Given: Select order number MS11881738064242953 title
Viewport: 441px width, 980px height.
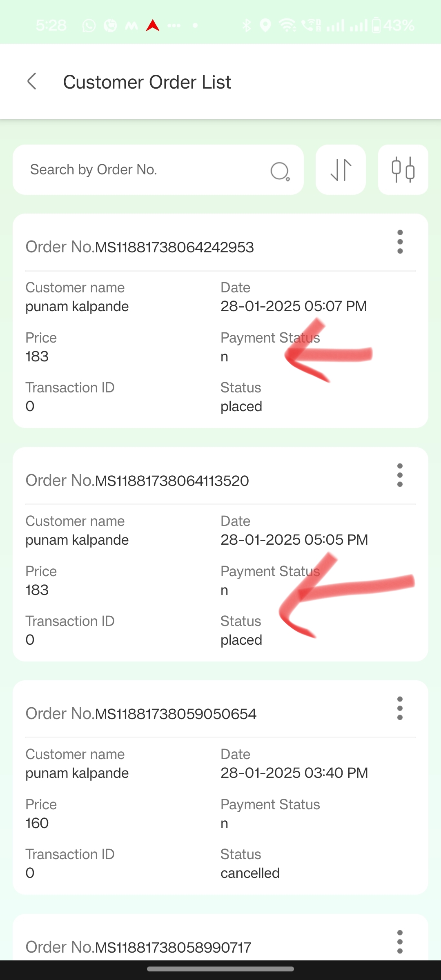Looking at the screenshot, I should tap(140, 247).
